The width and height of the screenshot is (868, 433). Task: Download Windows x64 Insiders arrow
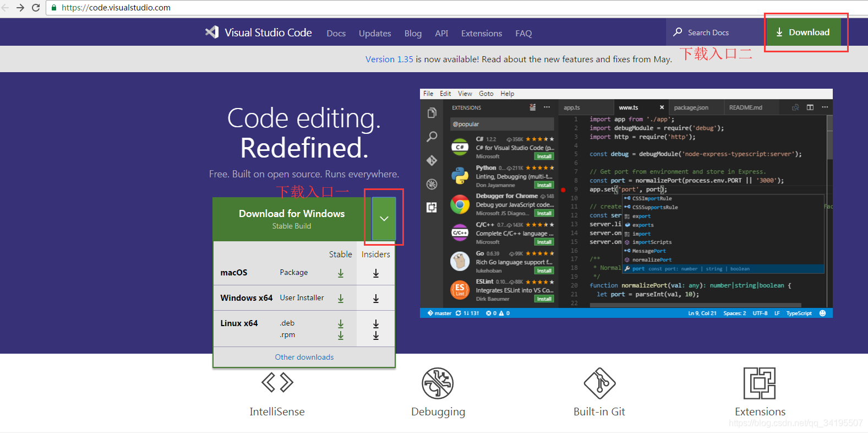click(x=376, y=299)
